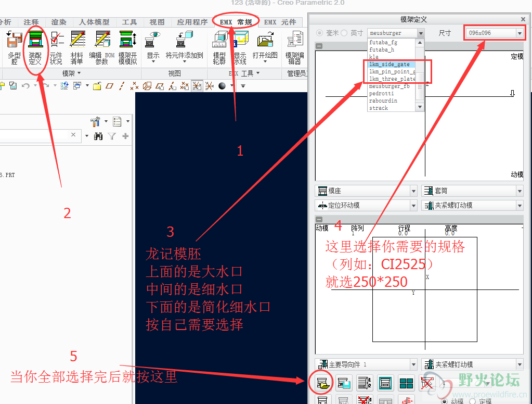Click the model tree settings hammer icon
532x404 pixels.
coord(95,121)
